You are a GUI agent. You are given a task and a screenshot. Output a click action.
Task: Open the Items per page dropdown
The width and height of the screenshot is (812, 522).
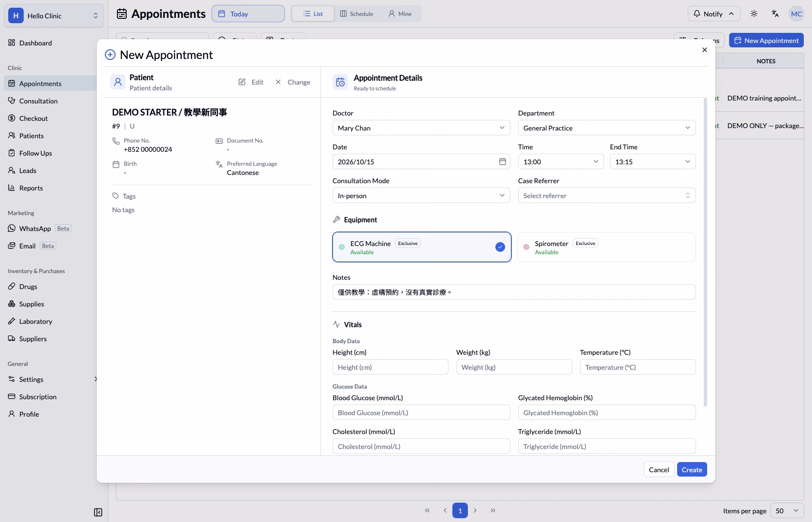tap(787, 510)
